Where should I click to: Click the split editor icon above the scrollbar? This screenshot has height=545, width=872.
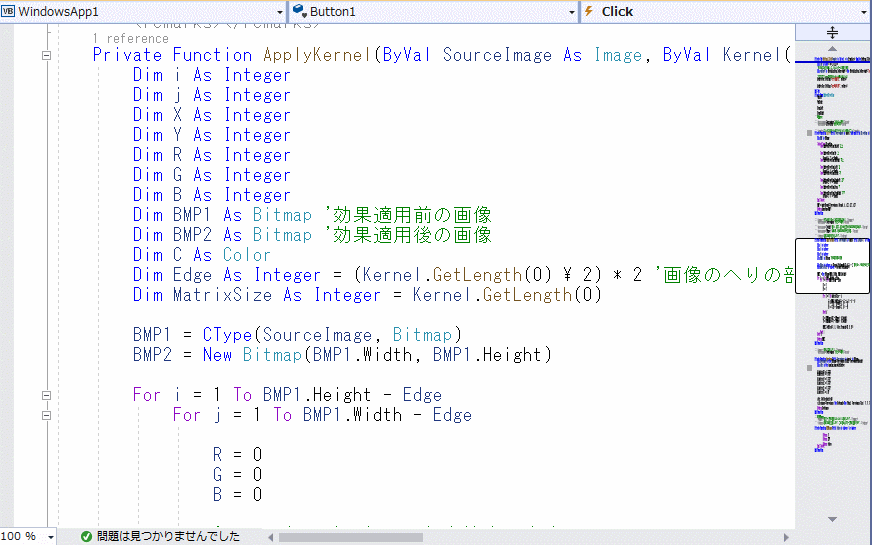click(x=832, y=32)
